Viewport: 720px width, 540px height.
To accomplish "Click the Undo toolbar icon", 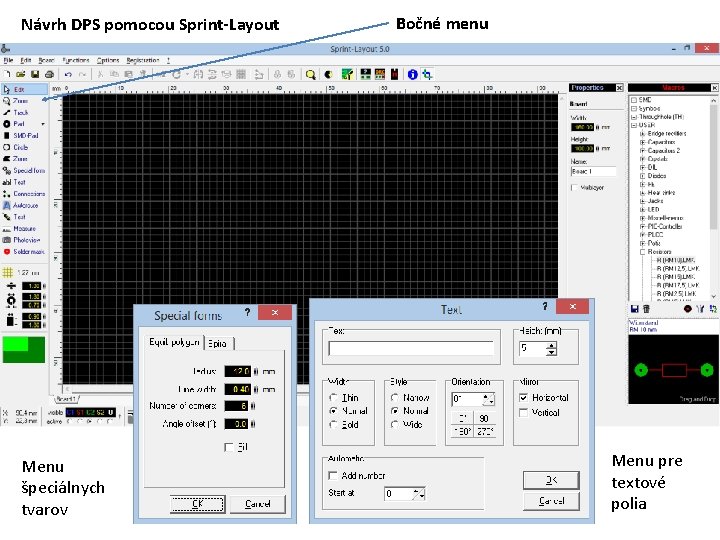I will [68, 74].
